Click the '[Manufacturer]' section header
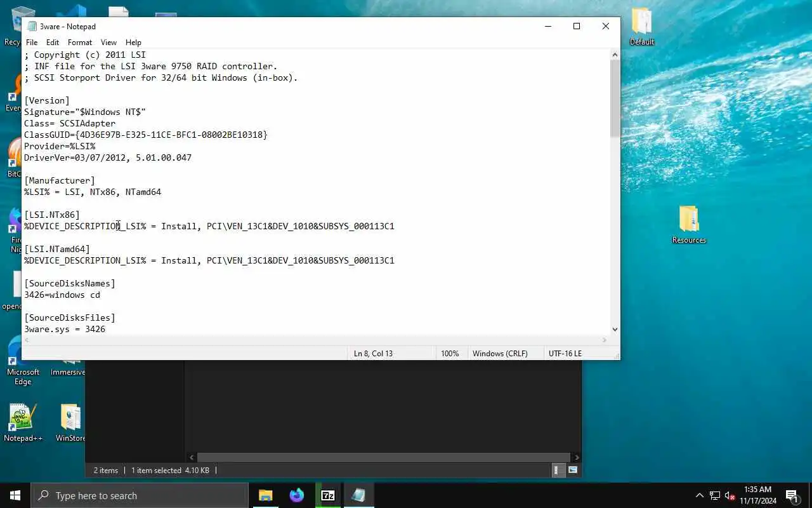 [60, 180]
